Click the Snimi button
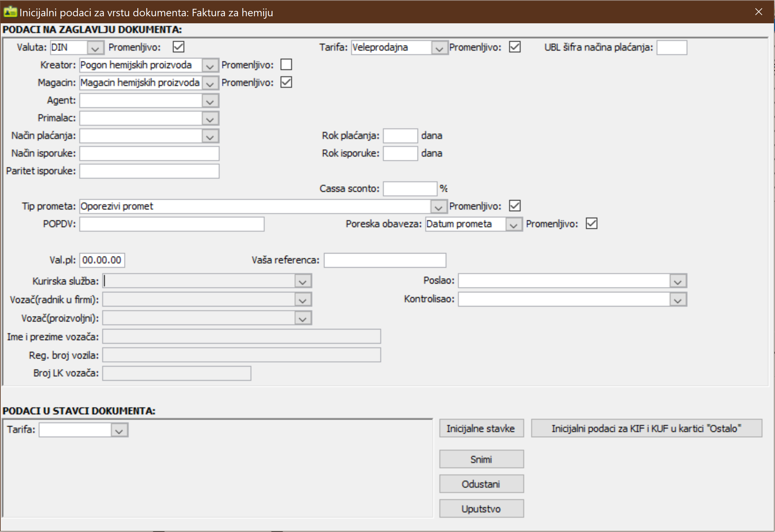 coord(481,459)
